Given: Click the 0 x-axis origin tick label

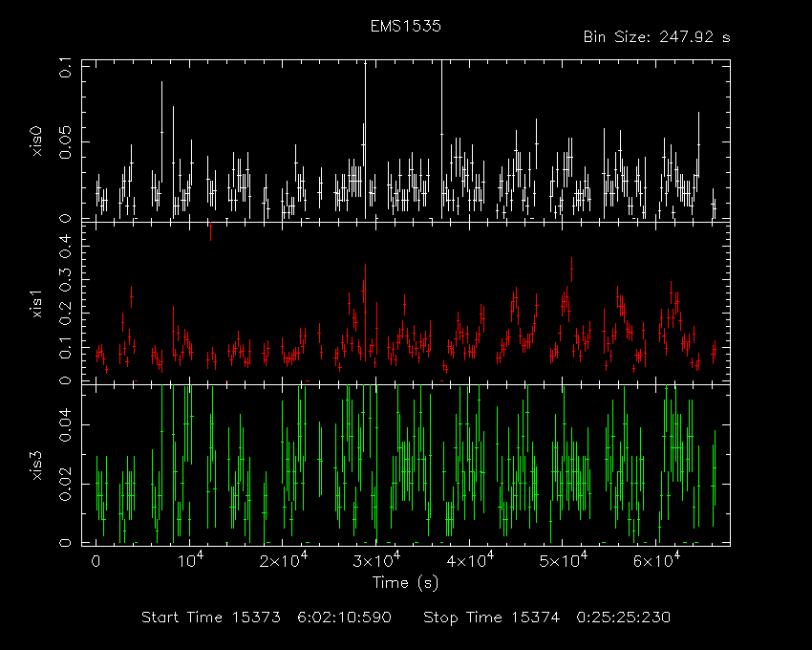Looking at the screenshot, I should 96,561.
